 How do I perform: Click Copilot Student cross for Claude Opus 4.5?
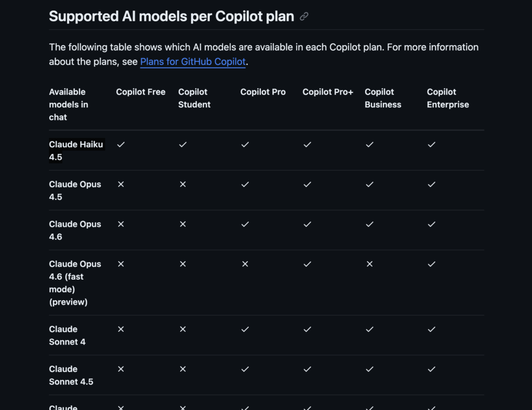[x=183, y=184]
